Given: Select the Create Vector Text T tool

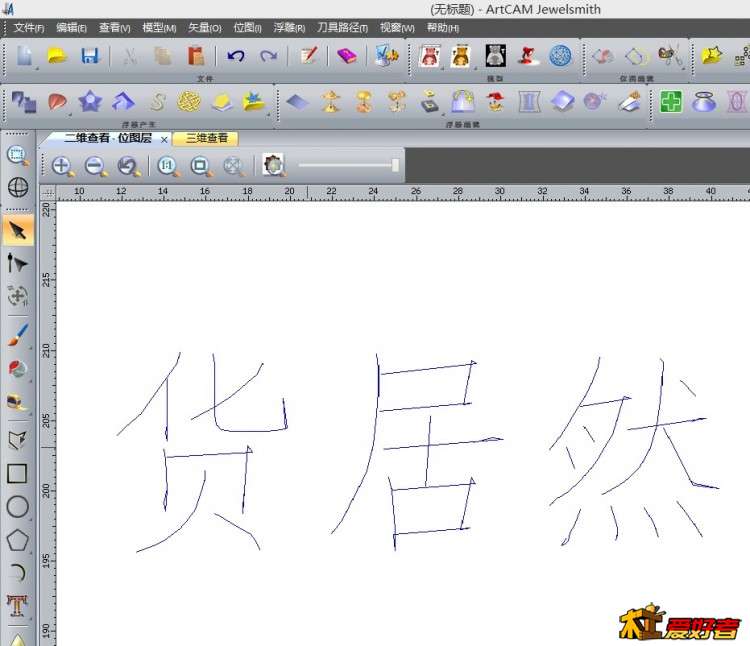Looking at the screenshot, I should click(17, 605).
